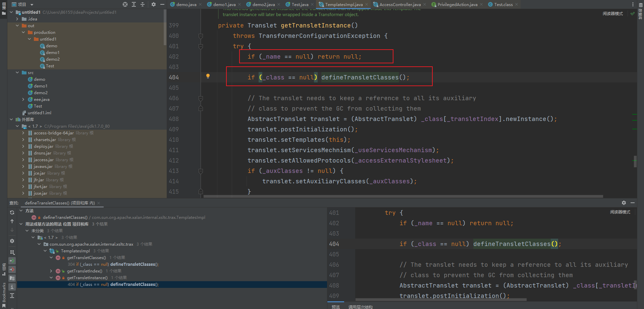Screen dimensions: 644x309
Task: Open the editor tabs more-options menu
Action: [633, 4]
